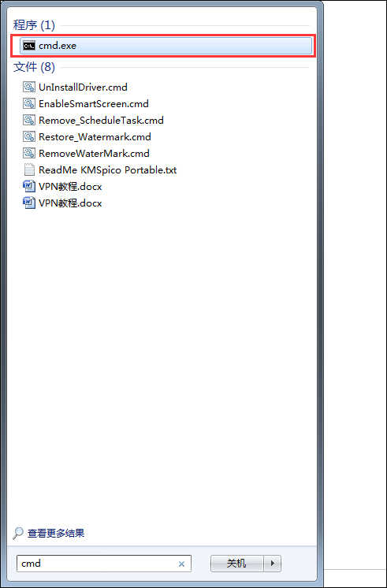Open the 查看更多结果 link
Viewport: 387px width, 588px height.
click(56, 533)
